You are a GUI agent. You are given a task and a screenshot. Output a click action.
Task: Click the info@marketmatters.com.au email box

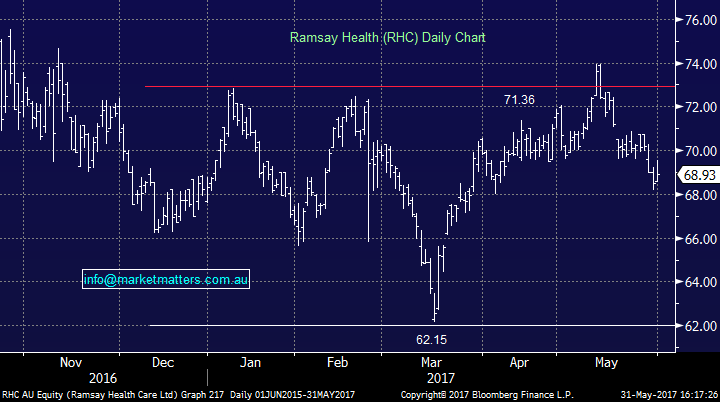(x=166, y=279)
